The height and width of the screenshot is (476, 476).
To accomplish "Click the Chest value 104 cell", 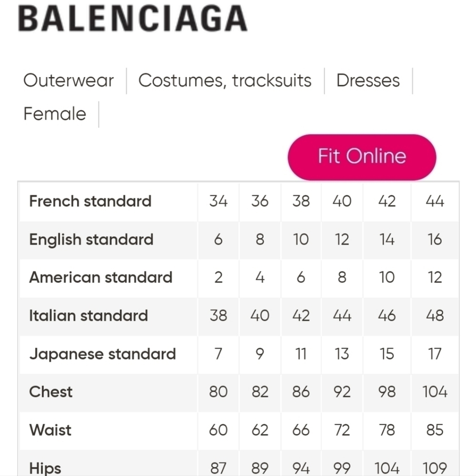I will click(x=435, y=392).
